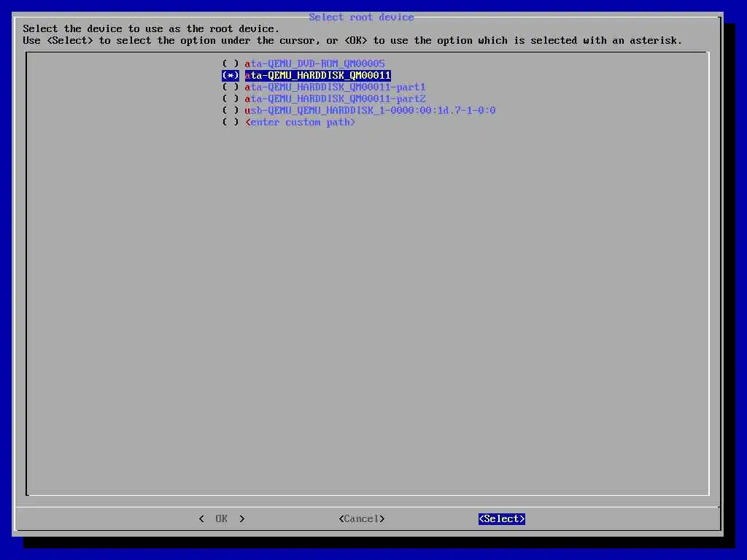The width and height of the screenshot is (747, 560).
Task: Open the <enter custom path> option
Action: (300, 122)
